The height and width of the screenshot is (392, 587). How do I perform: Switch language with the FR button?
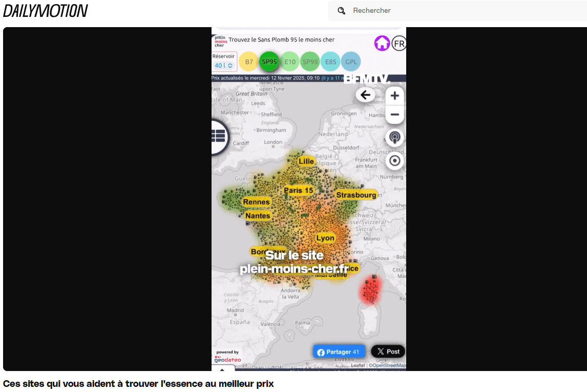(399, 43)
